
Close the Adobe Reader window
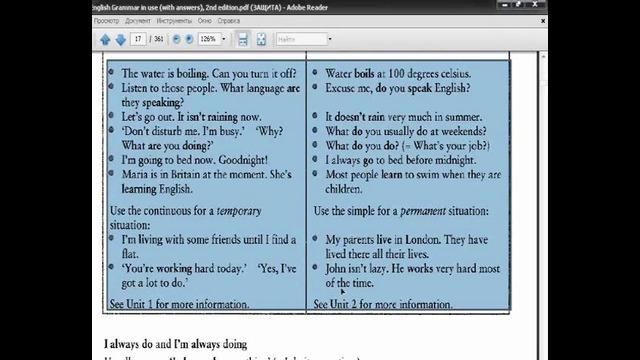(x=535, y=4)
